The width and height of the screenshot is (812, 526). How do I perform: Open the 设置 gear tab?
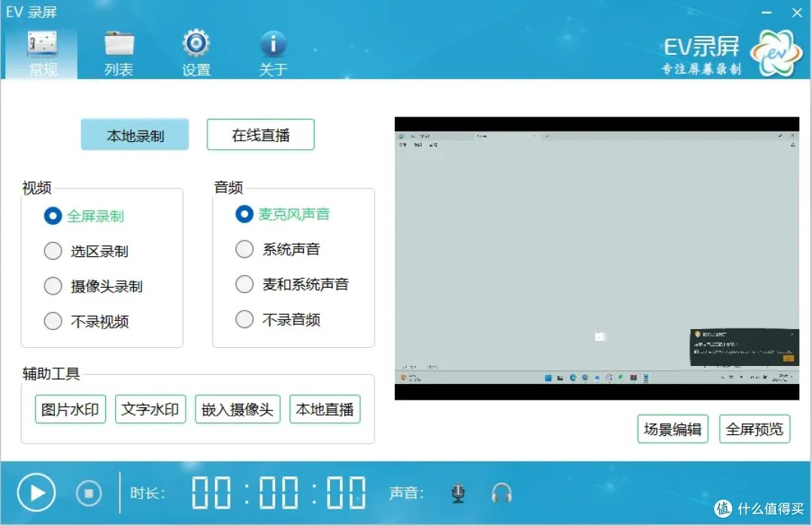[195, 54]
